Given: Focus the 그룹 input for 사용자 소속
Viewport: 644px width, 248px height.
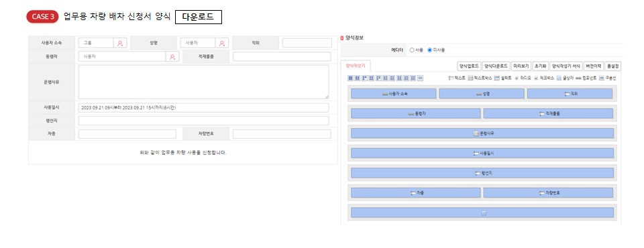Looking at the screenshot, I should 96,43.
